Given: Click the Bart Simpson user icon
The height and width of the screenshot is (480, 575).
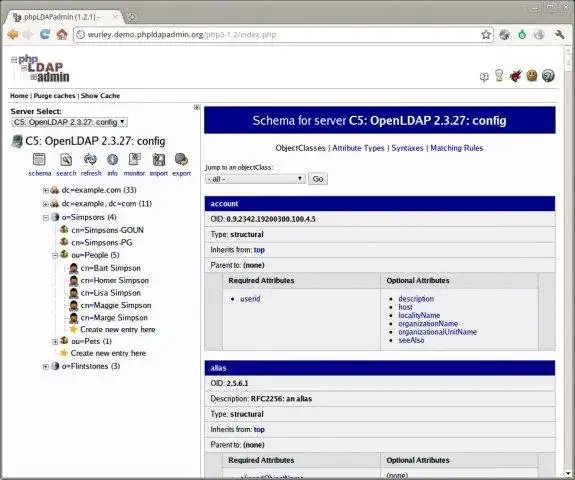Looking at the screenshot, I should click(74, 268).
